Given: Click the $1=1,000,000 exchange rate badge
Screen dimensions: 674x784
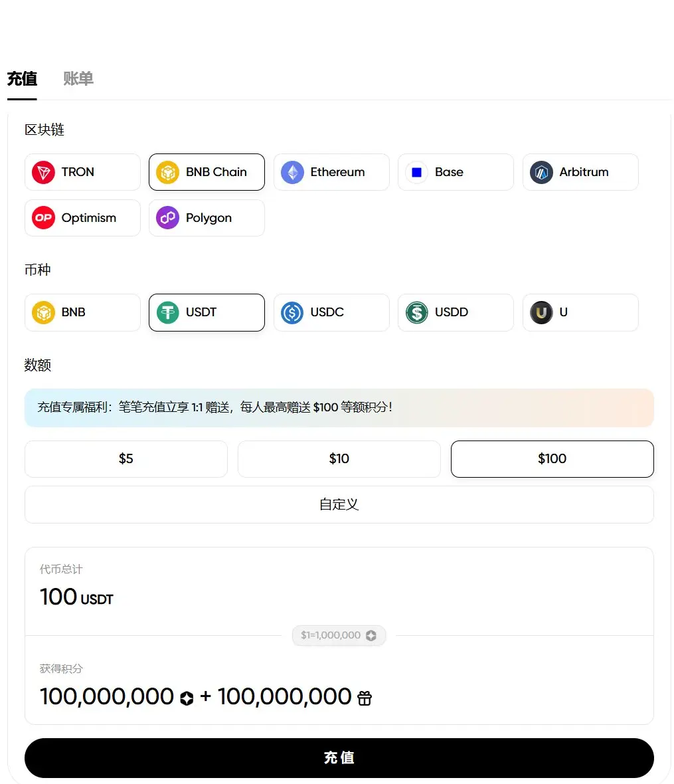Looking at the screenshot, I should (339, 635).
